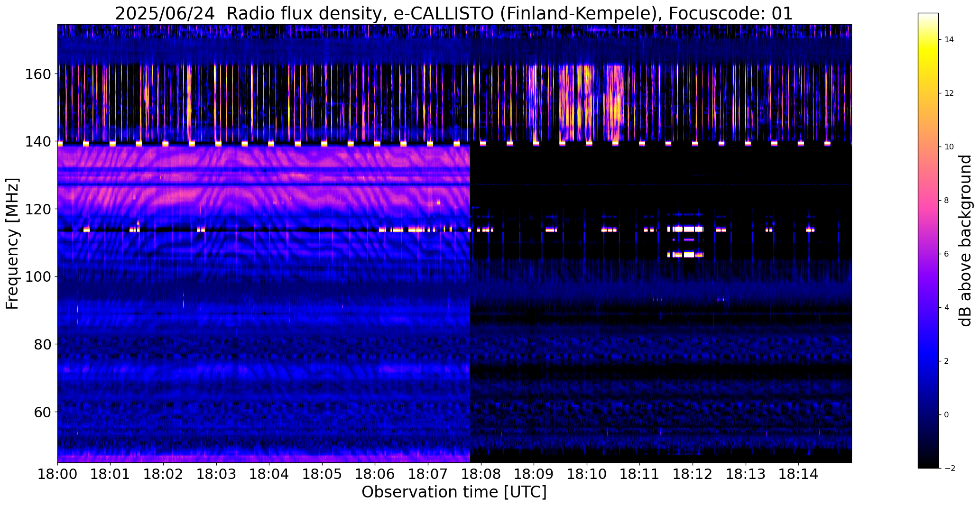Image resolution: width=980 pixels, height=506 pixels.
Task: Click the 'dB above background' colorbar label
Action: coord(965,240)
